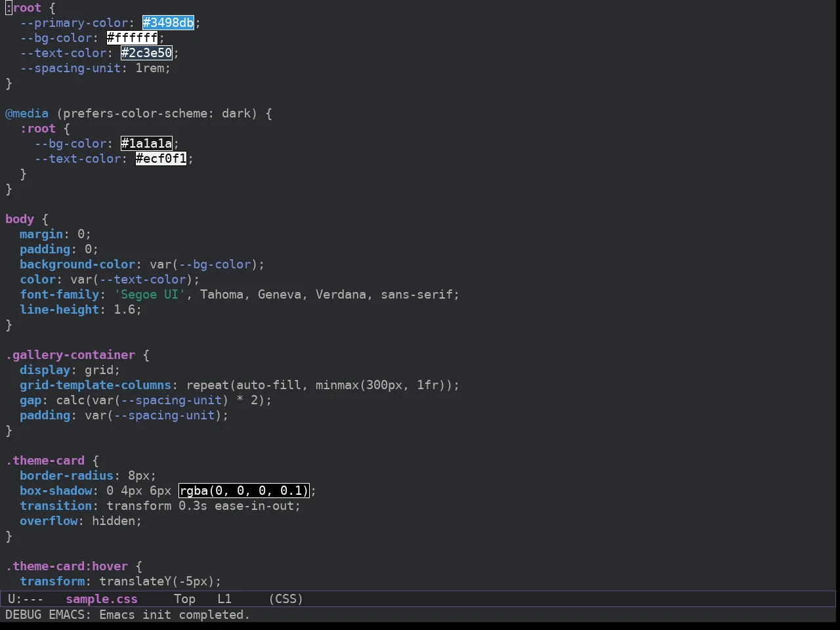Click 'sans-serif' in font-family line

point(417,295)
